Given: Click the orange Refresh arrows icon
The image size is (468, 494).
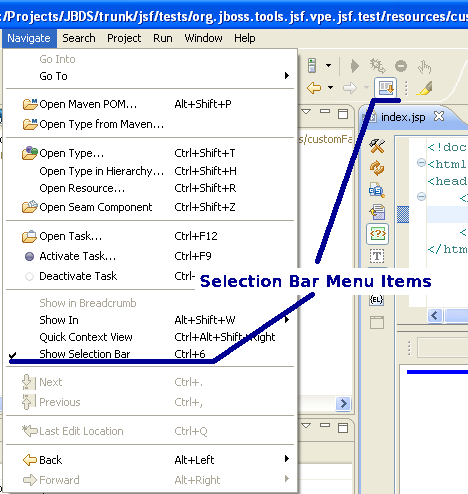Looking at the screenshot, I should [377, 168].
